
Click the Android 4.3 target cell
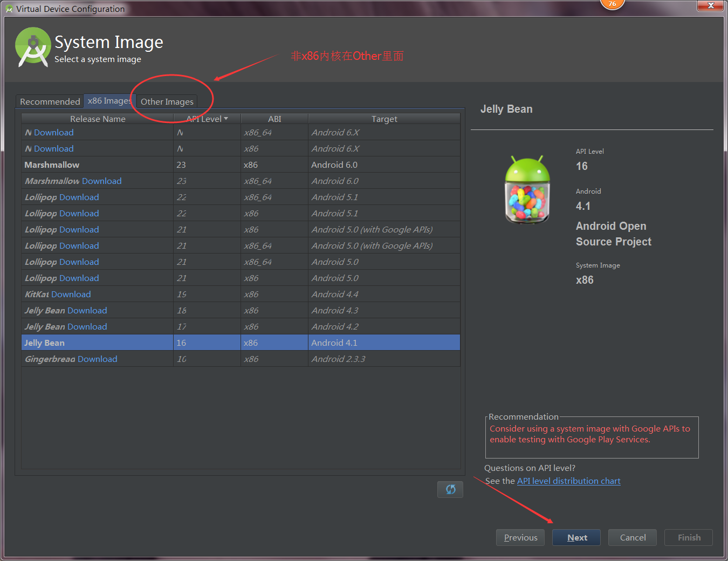point(384,310)
